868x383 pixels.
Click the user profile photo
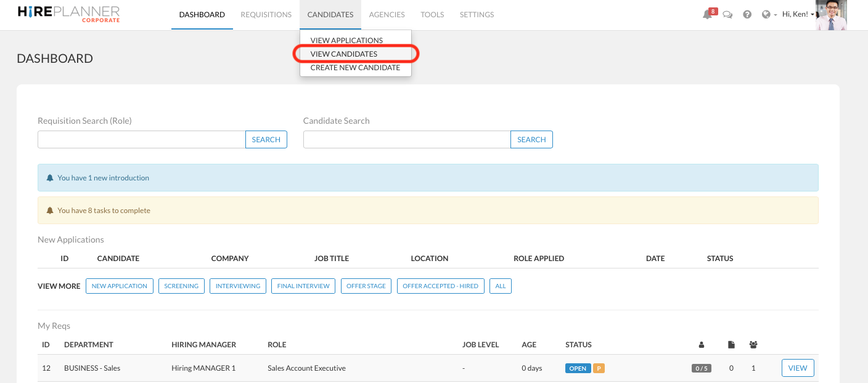pos(830,15)
